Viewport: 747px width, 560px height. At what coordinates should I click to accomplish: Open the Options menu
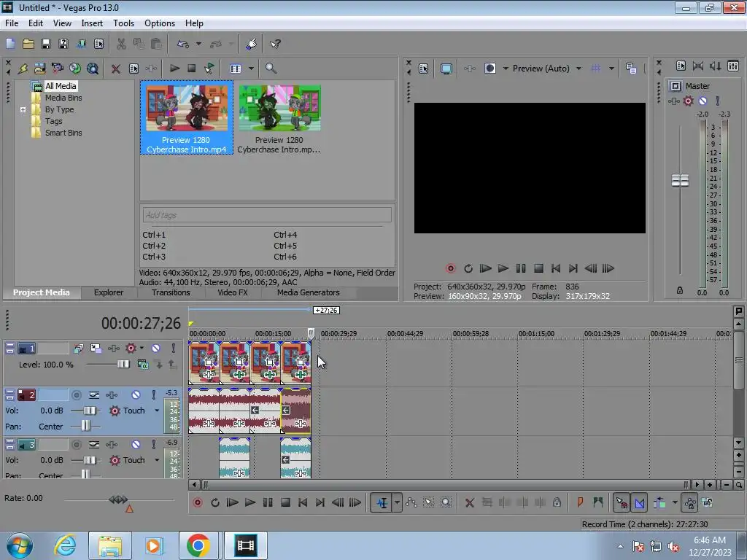tap(160, 23)
